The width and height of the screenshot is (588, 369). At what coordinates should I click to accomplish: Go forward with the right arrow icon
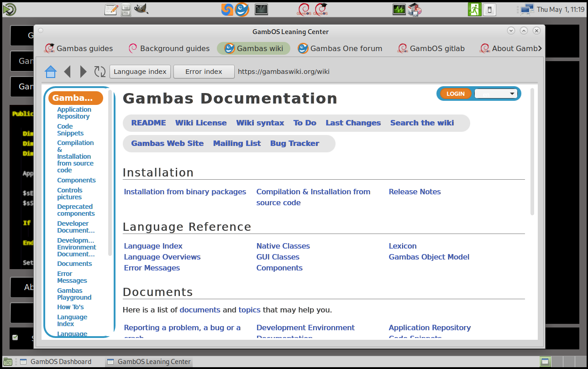pyautogui.click(x=83, y=72)
